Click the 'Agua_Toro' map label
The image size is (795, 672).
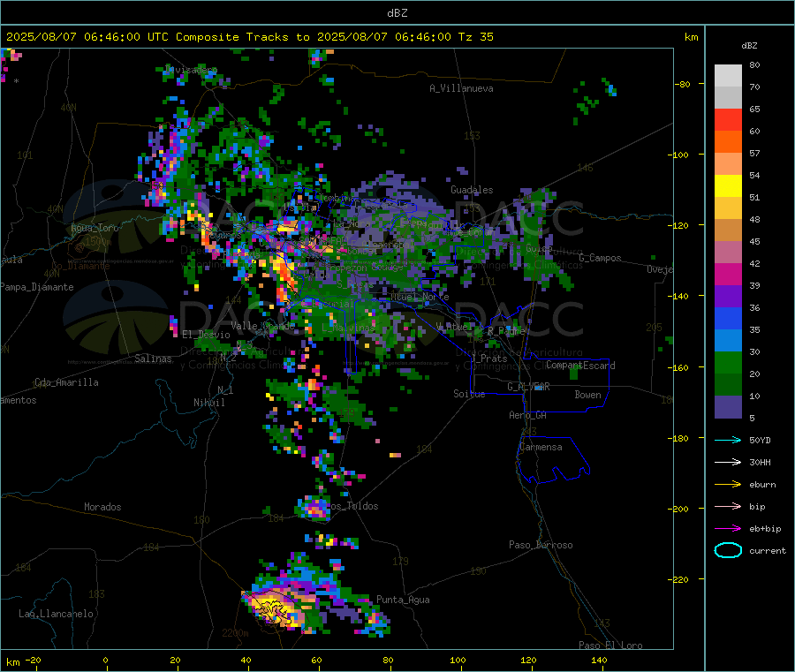95,228
